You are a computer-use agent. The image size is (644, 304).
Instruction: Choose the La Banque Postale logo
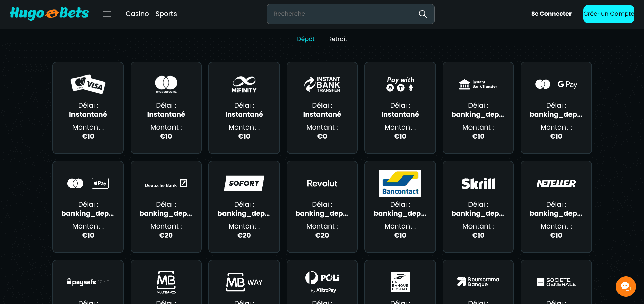coord(400,282)
